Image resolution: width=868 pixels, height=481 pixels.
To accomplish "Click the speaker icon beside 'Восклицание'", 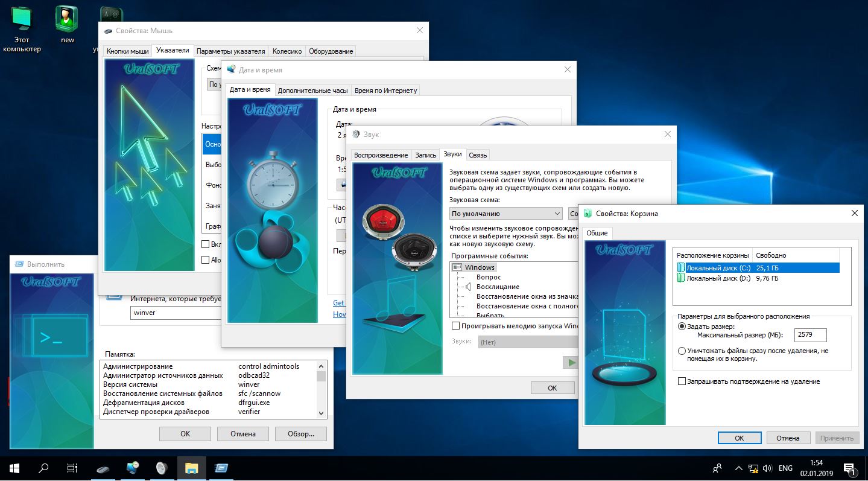I will 467,287.
